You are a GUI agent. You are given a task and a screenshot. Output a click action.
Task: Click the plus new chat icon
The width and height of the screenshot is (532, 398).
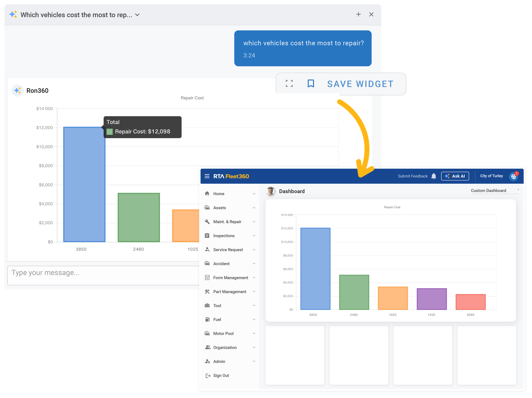[x=358, y=14]
